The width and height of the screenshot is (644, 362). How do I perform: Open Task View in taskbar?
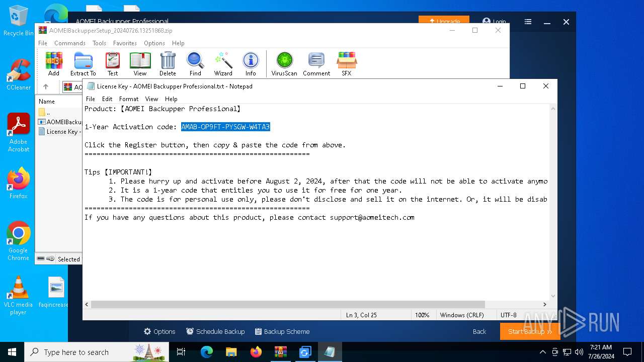click(x=181, y=352)
